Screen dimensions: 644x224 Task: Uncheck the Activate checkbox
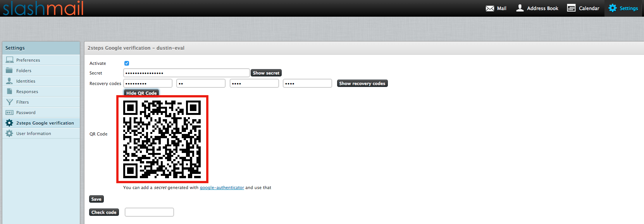(127, 63)
